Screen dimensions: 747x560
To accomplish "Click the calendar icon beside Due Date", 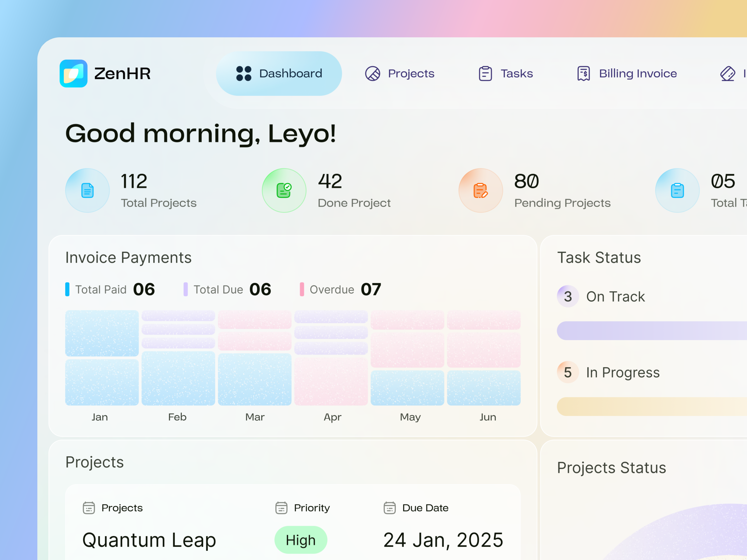I will coord(390,508).
